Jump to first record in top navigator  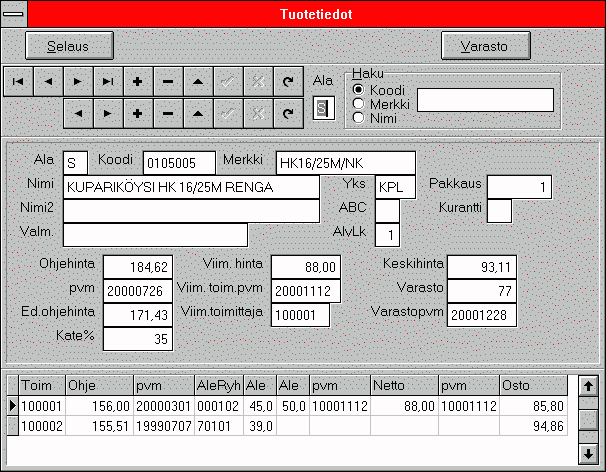(19, 80)
